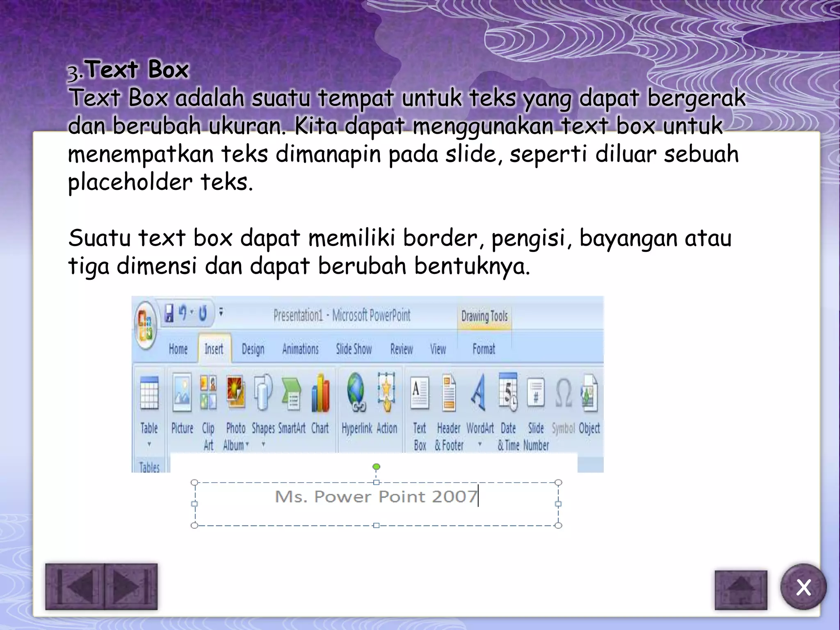
Task: Select the Insert ribbon tab
Action: point(214,349)
